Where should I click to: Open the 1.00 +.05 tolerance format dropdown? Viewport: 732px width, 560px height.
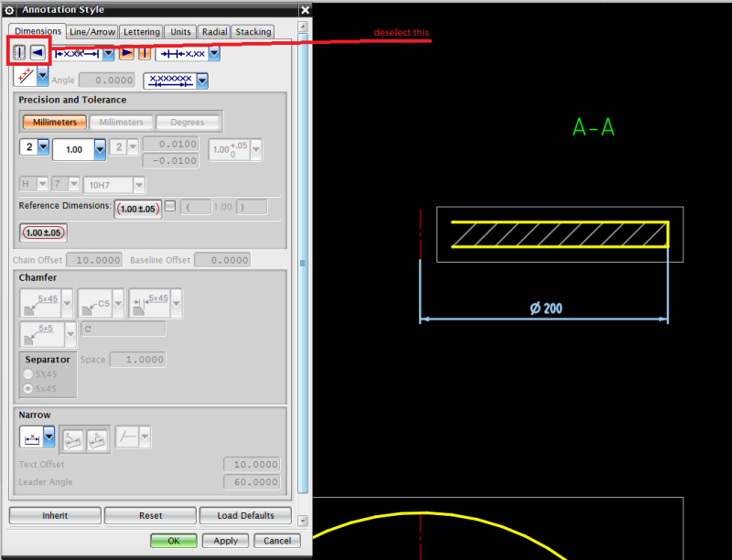[x=256, y=150]
